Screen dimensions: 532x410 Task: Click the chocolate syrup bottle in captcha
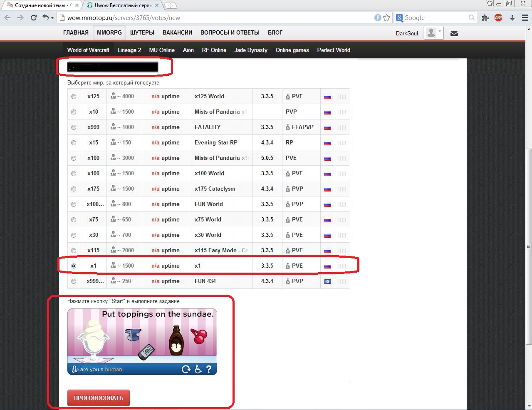[176, 341]
